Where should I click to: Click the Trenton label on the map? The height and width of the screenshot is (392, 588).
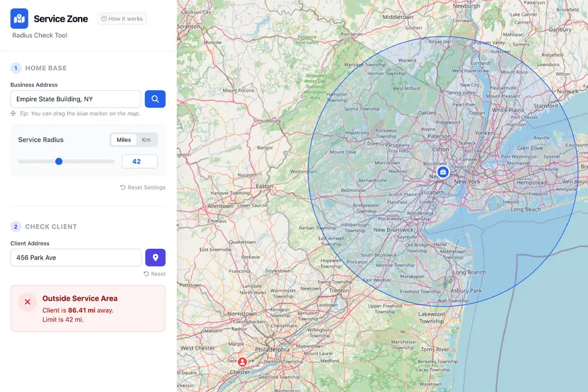pos(338,290)
